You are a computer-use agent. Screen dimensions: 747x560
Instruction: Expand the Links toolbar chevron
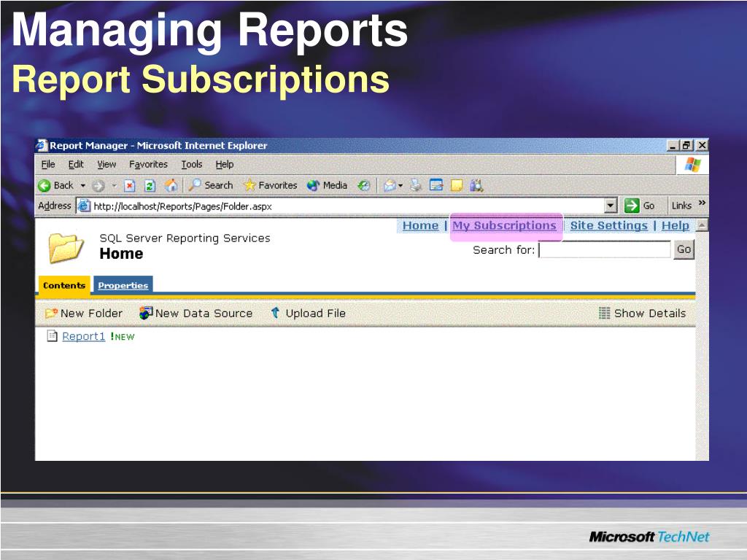(702, 203)
